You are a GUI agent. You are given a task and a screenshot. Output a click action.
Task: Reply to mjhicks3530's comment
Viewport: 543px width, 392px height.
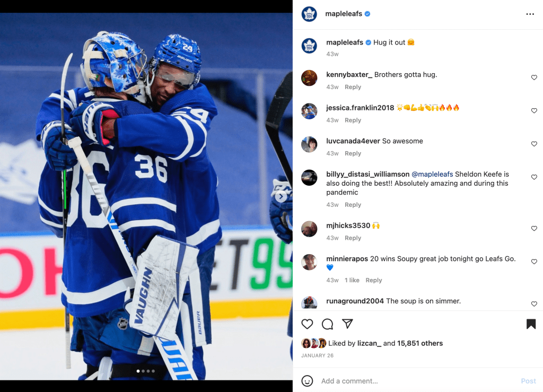(353, 238)
